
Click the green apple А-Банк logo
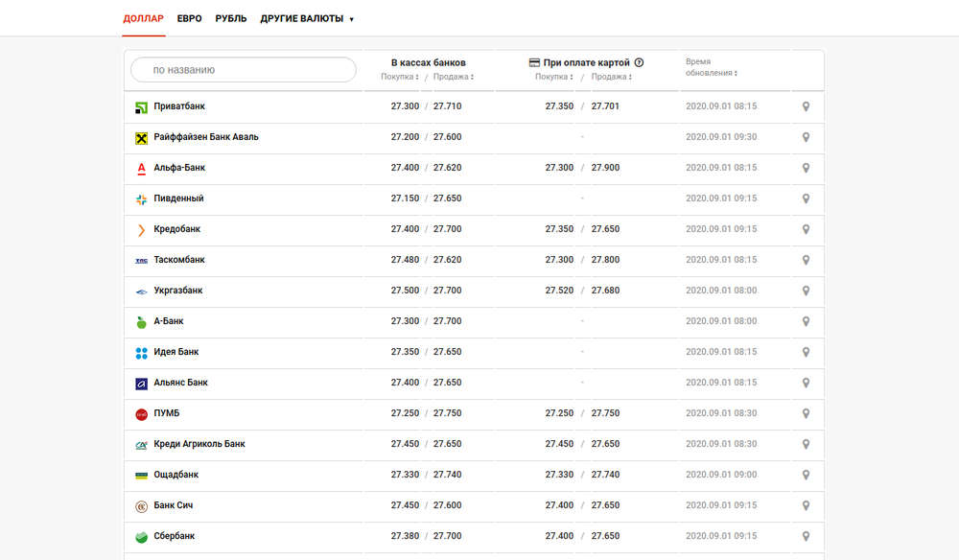coord(141,322)
